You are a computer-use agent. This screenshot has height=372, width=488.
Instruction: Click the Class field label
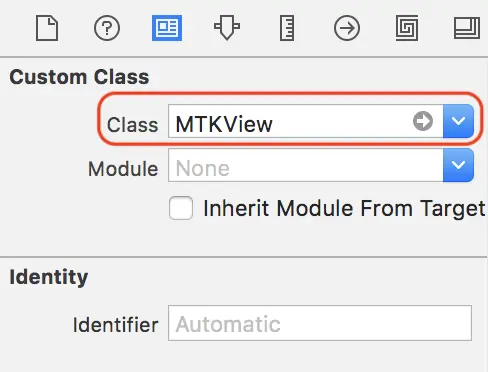click(x=132, y=125)
